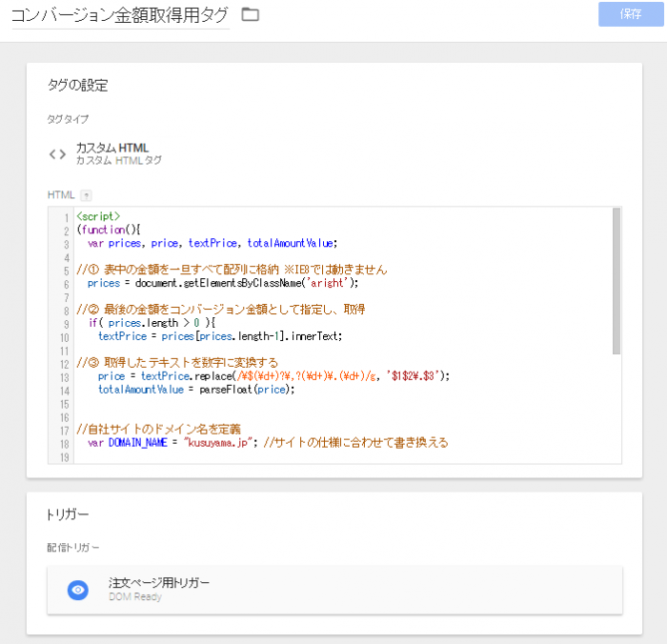Select the カスタム HTML tag type
The image size is (667, 644).
(x=112, y=149)
